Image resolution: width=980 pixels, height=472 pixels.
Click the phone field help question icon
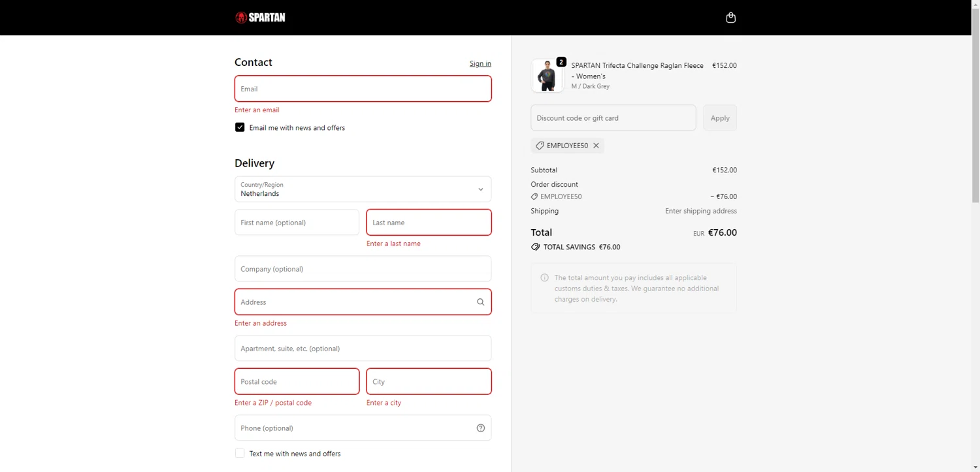coord(480,428)
